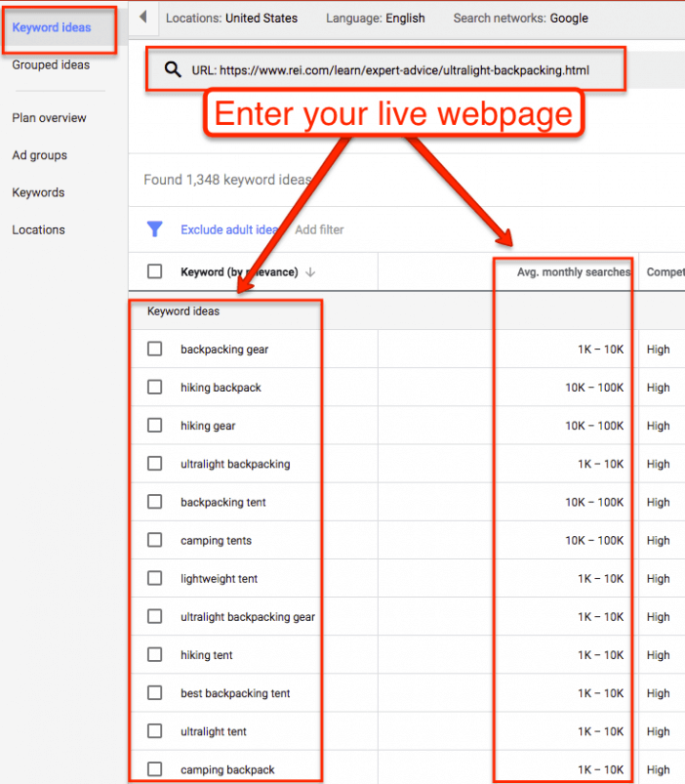Click the 'backpacking tent' keyword text
This screenshot has height=784, width=685.
click(223, 503)
